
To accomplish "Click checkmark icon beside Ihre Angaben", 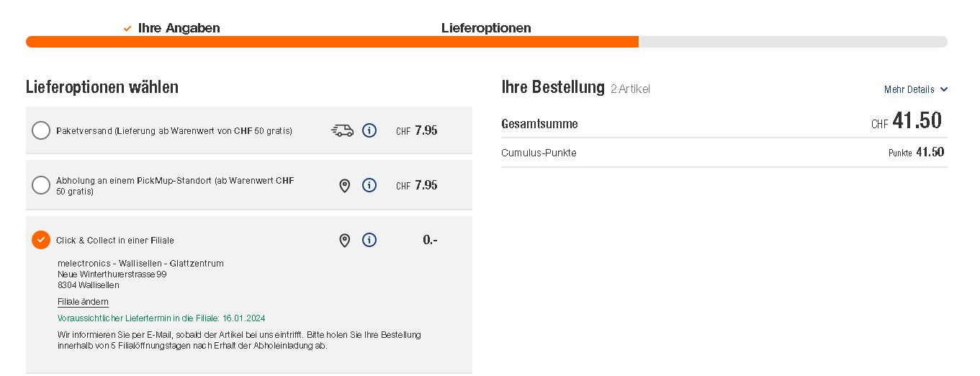I will point(127,29).
